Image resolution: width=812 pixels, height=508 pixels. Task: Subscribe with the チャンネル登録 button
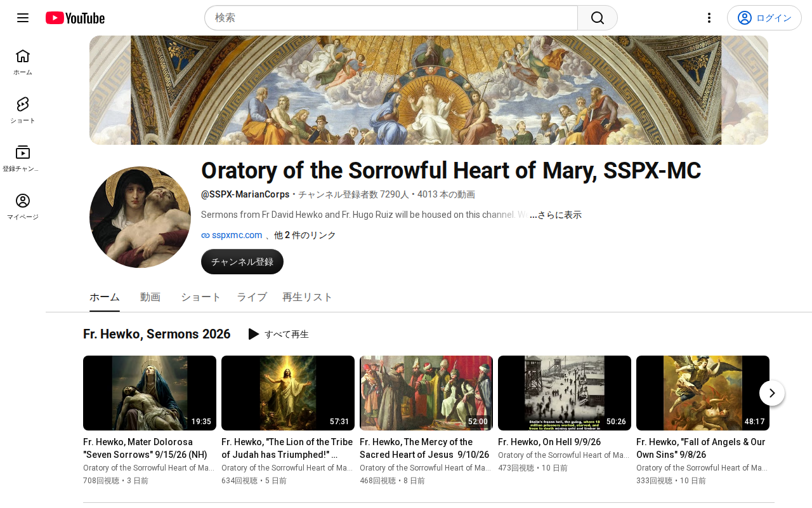242,262
